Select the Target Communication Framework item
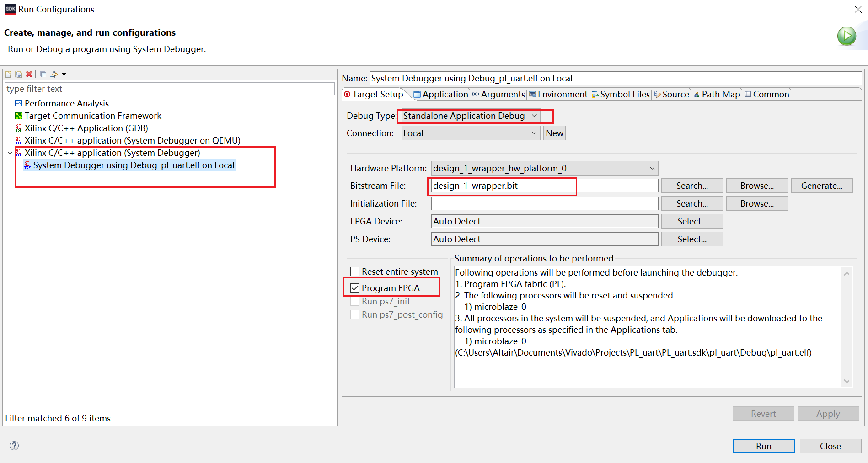This screenshot has height=463, width=868. (93, 116)
